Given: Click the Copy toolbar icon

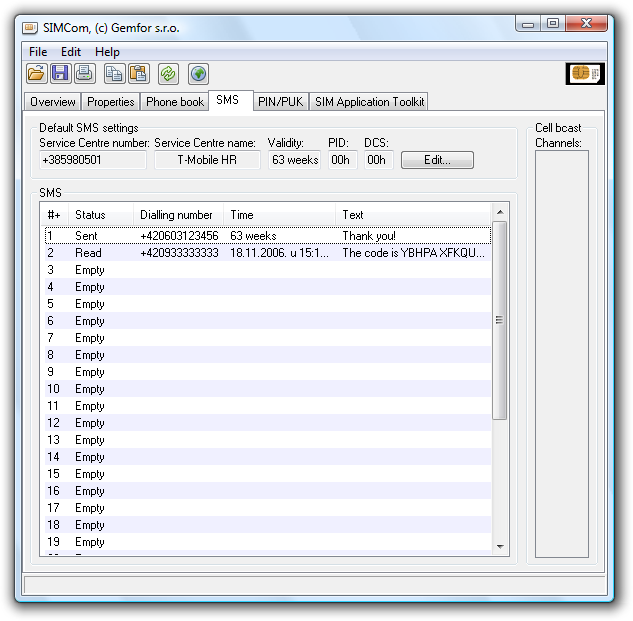Looking at the screenshot, I should (114, 73).
